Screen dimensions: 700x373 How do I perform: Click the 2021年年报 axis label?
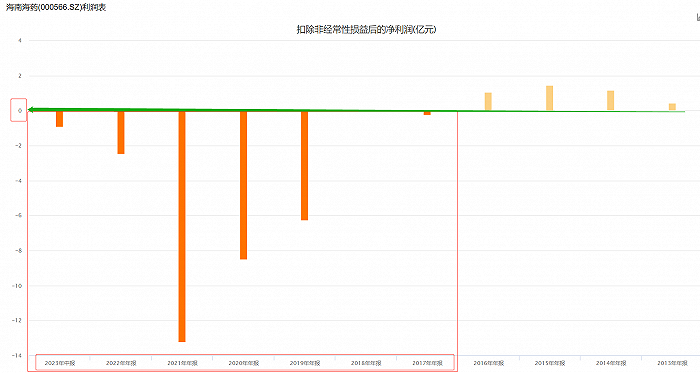[x=182, y=363]
